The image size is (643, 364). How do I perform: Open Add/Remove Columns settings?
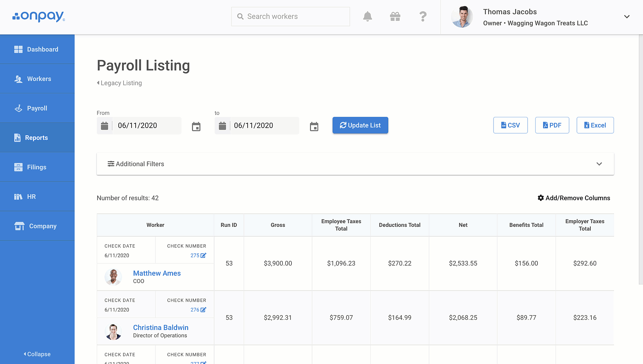(574, 198)
